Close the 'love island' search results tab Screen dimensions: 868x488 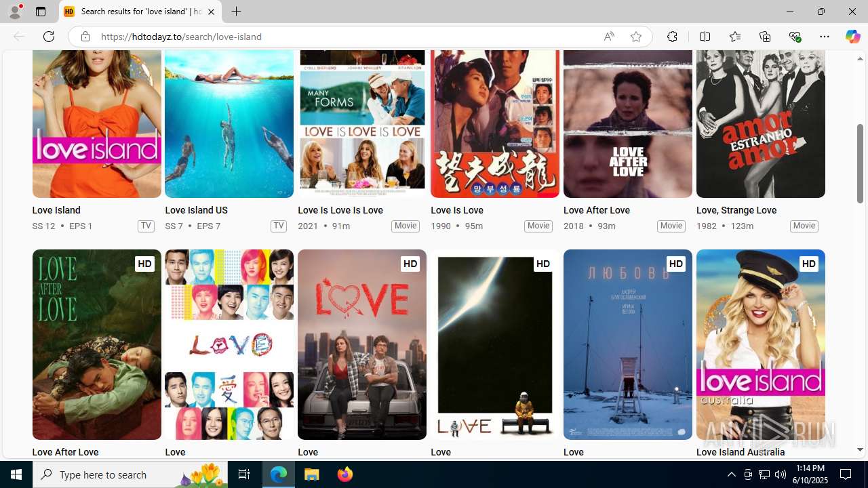(x=211, y=12)
